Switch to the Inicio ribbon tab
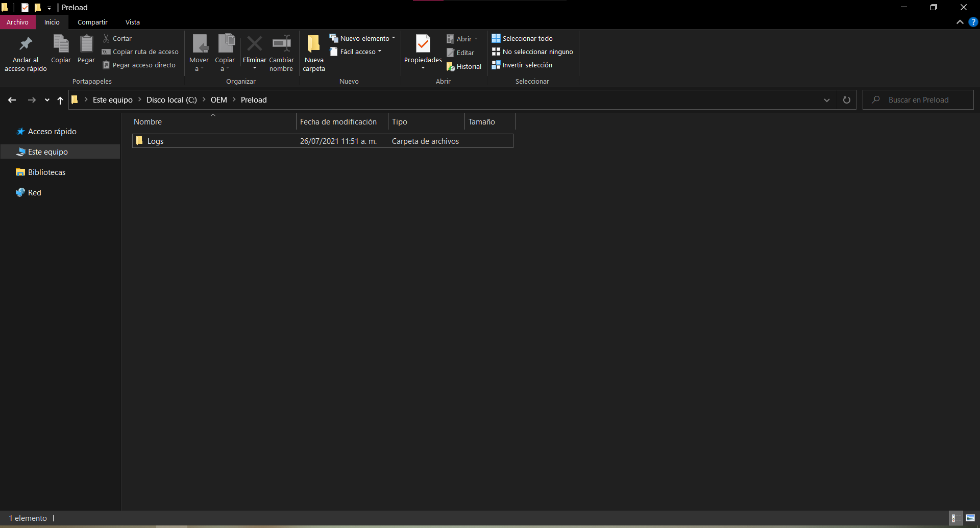This screenshot has height=528, width=980. click(52, 22)
